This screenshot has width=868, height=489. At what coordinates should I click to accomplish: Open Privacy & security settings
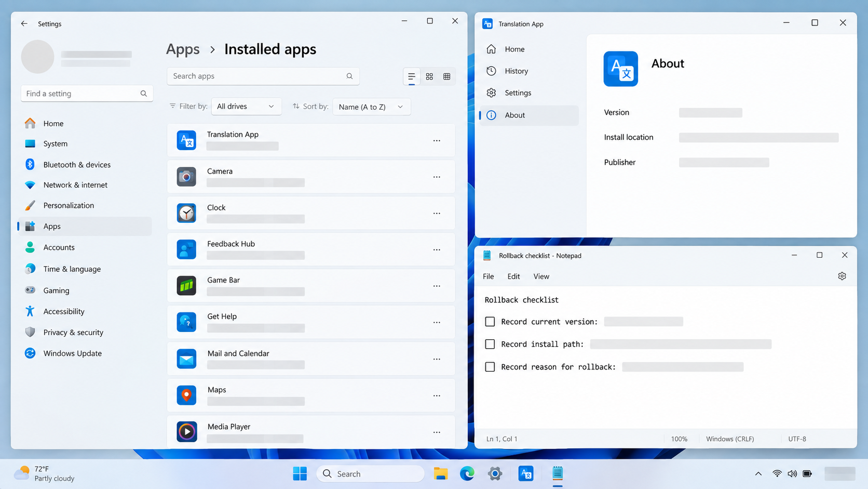point(86,333)
